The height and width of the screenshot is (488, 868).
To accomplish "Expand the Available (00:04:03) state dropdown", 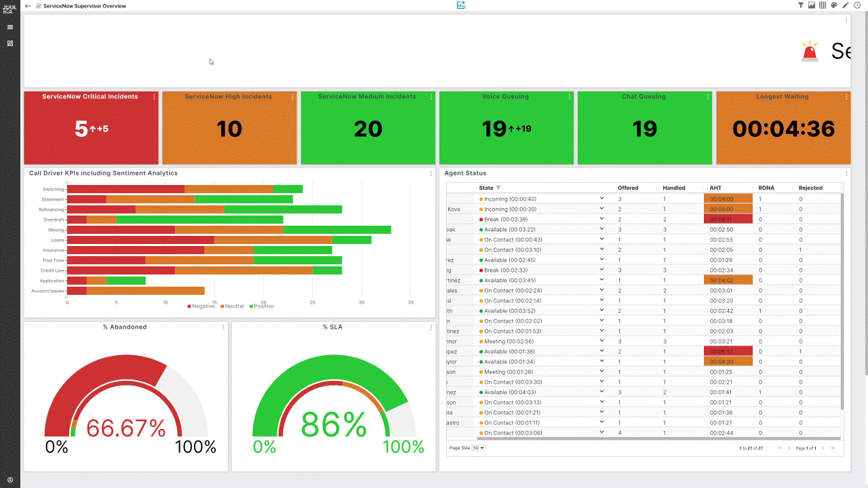I will pyautogui.click(x=601, y=392).
